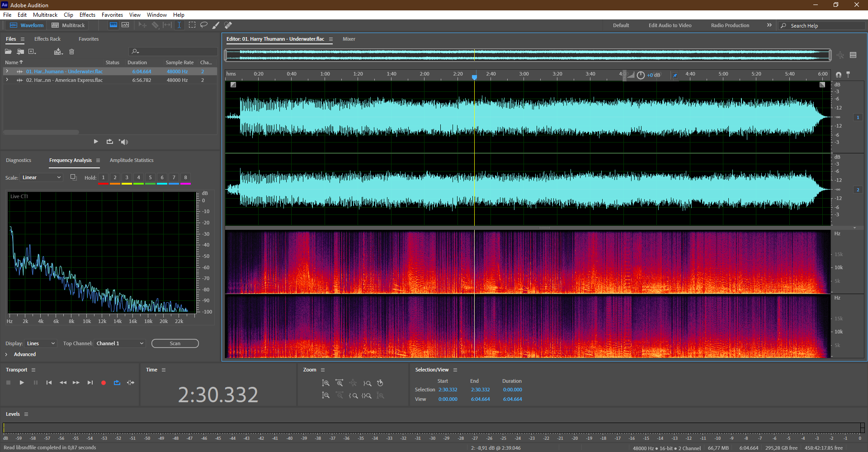Click the Scan button

[x=175, y=343]
